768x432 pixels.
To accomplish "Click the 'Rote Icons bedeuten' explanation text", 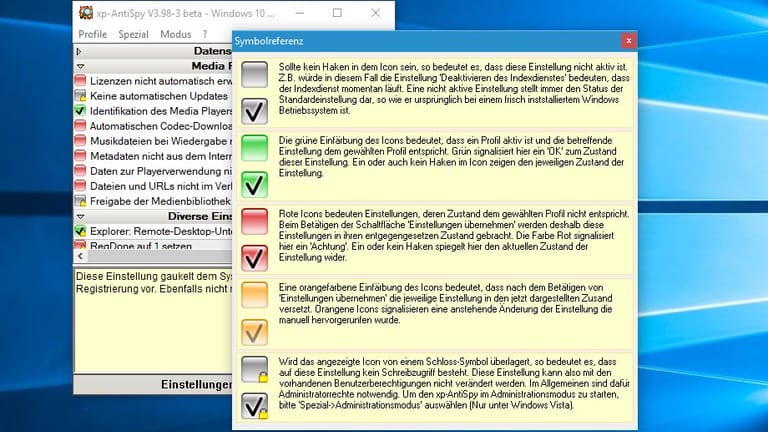I will click(454, 236).
